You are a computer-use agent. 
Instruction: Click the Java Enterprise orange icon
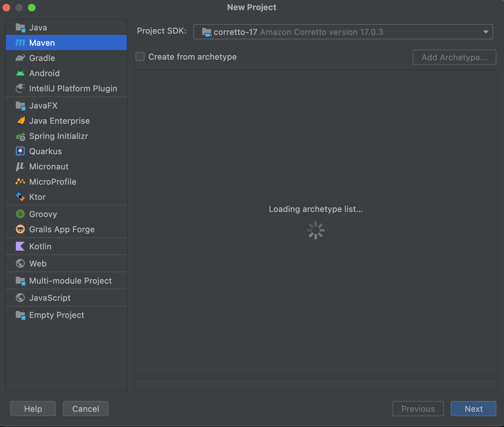[x=20, y=121]
